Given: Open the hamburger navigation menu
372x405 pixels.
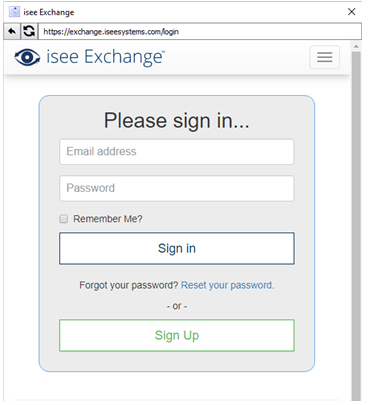Looking at the screenshot, I should coord(324,57).
